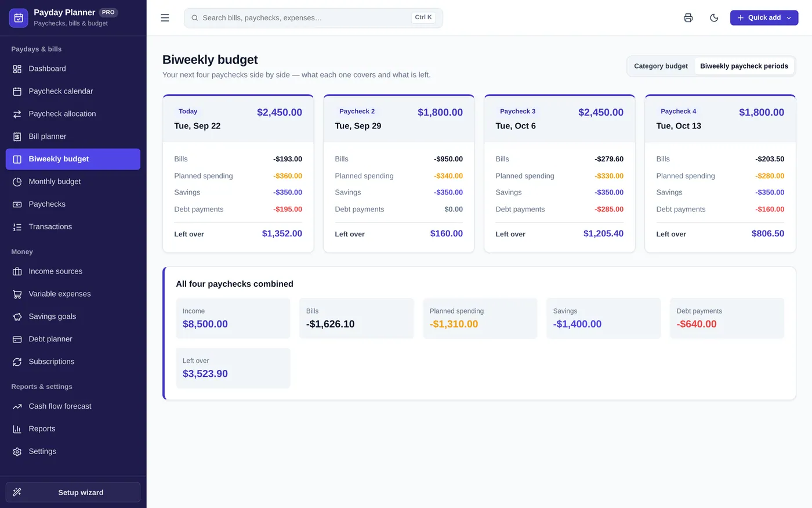Click the combined Debt payments -$640.00 tile
Image resolution: width=812 pixels, height=508 pixels.
point(727,318)
